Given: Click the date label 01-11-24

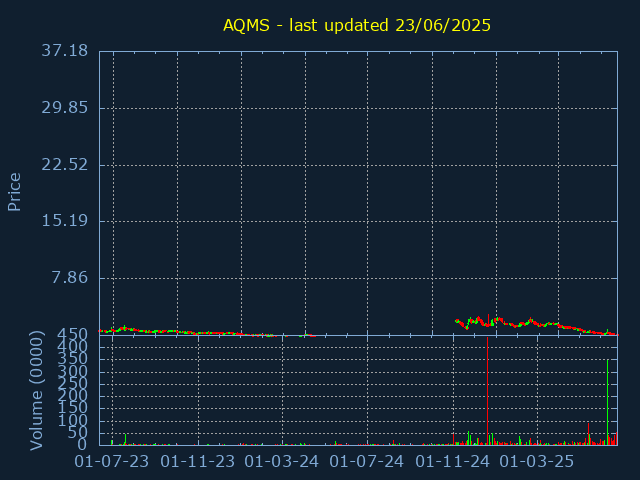Looking at the screenshot, I should point(452,462).
